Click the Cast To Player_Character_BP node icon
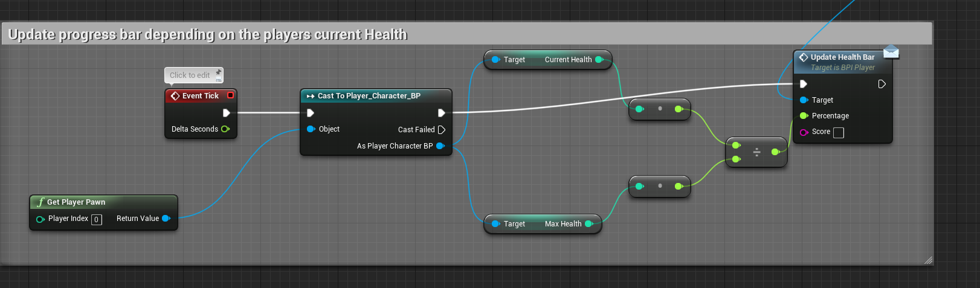This screenshot has height=288, width=980. tap(310, 96)
